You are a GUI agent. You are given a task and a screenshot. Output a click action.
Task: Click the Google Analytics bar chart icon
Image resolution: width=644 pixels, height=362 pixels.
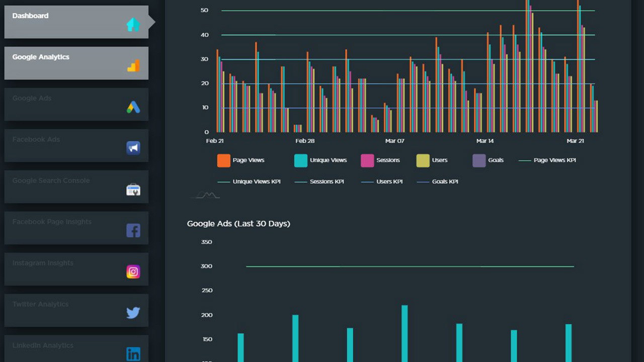pos(133,66)
